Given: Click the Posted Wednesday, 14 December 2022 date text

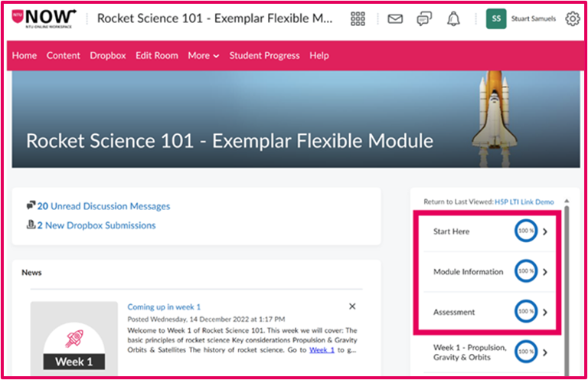Looking at the screenshot, I should click(x=206, y=319).
